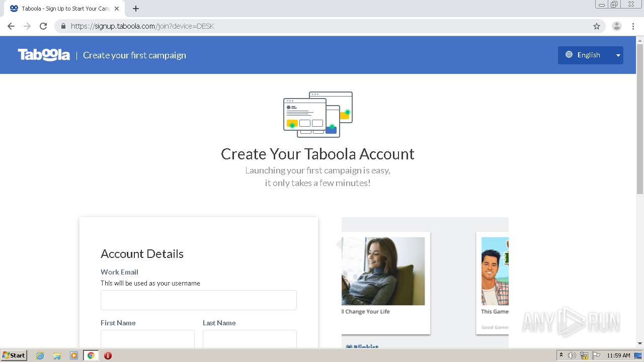Click the show desktop button
This screenshot has height=362, width=644.
click(x=639, y=355)
